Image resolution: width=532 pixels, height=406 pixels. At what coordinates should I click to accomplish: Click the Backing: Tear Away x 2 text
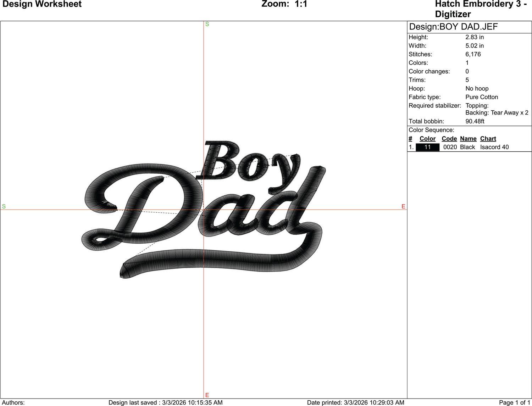[x=497, y=113]
